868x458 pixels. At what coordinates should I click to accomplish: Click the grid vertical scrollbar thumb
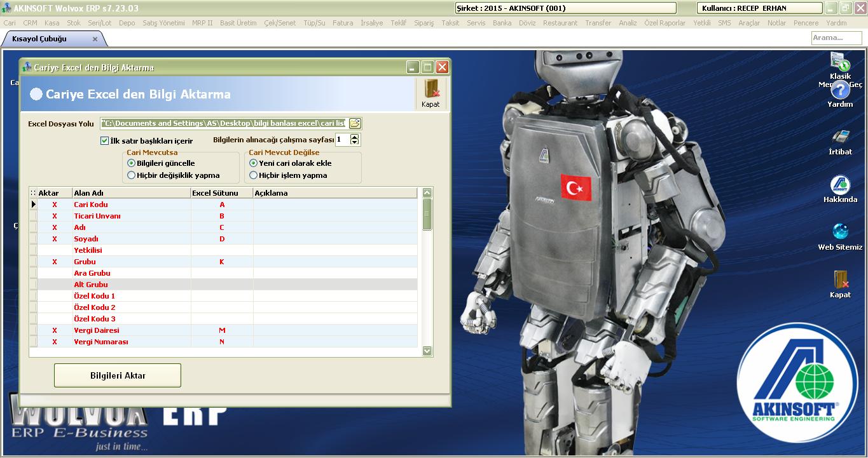tap(427, 214)
